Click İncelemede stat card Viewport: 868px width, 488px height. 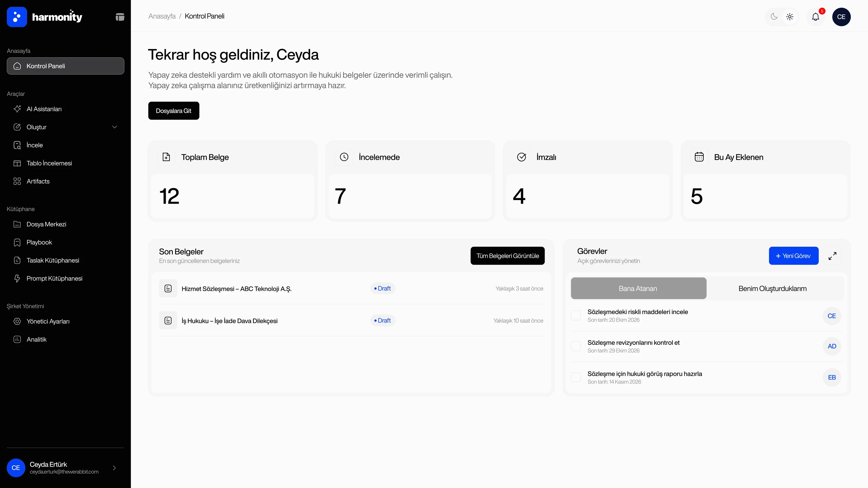tap(410, 181)
